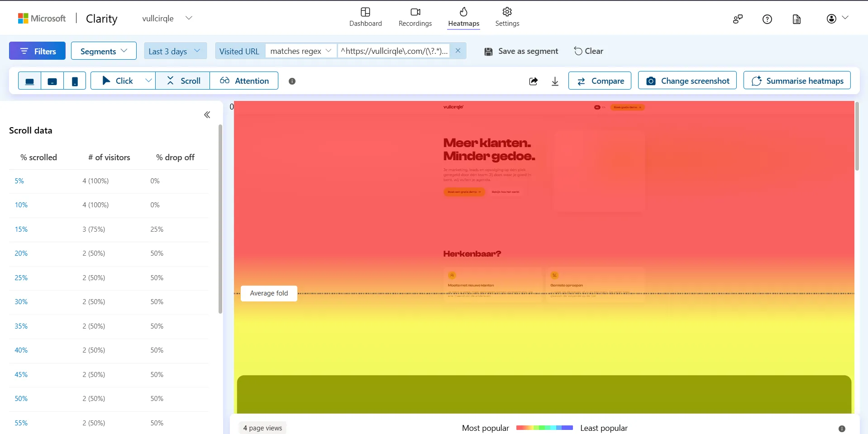The height and width of the screenshot is (434, 868).
Task: Click the 40% scrolled row link
Action: coord(21,350)
